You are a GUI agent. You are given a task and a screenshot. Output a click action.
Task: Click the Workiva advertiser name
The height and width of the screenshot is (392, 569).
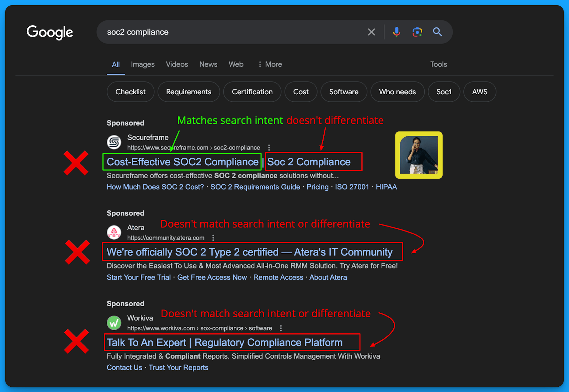coord(140,318)
